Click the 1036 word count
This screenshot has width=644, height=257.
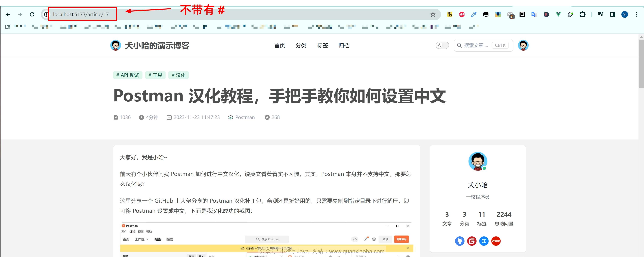tap(125, 117)
